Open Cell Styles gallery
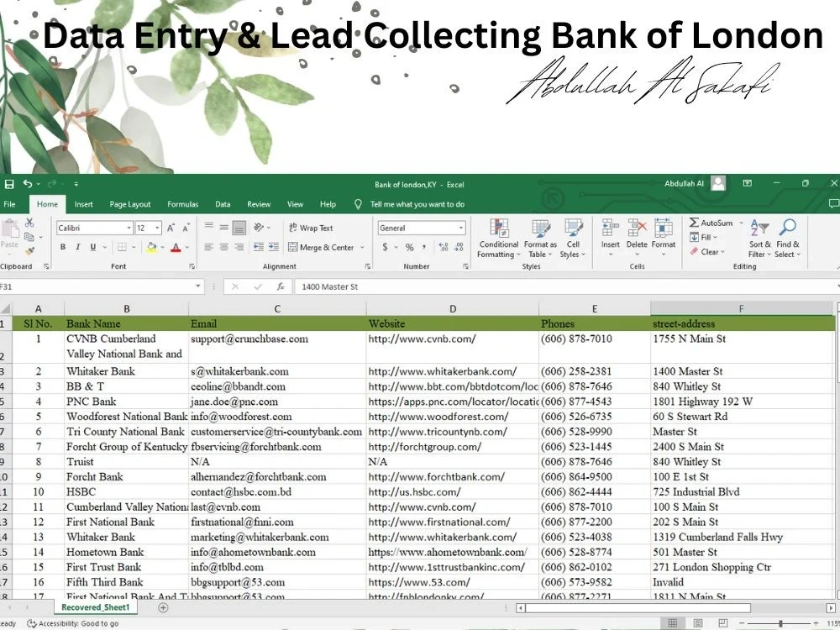840x630 pixels. [573, 239]
